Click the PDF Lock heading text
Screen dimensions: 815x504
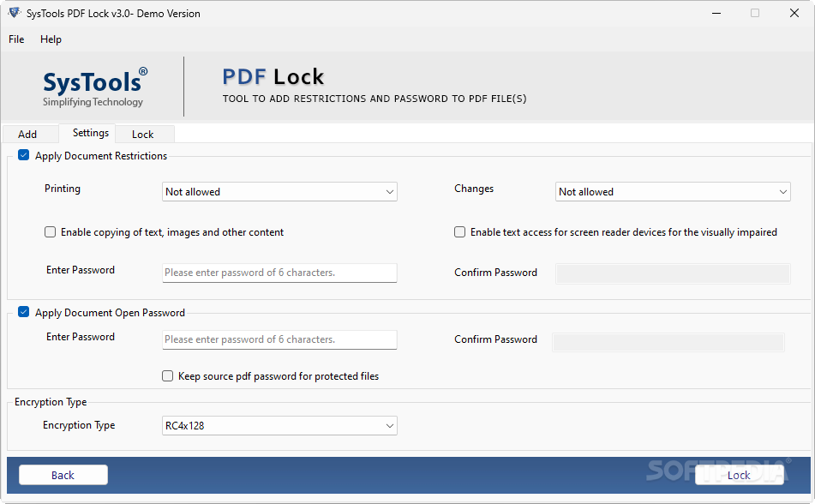coord(273,77)
